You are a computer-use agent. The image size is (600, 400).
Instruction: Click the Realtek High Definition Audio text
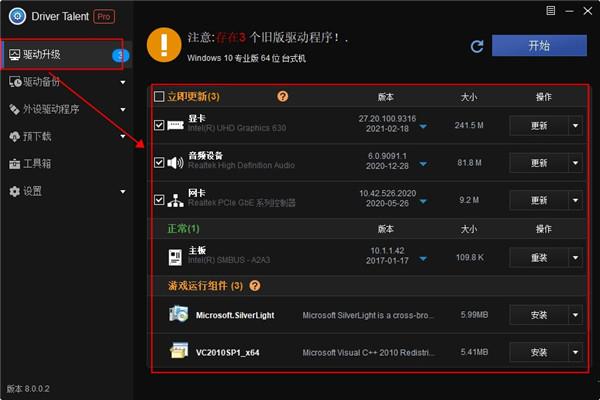pos(241,165)
